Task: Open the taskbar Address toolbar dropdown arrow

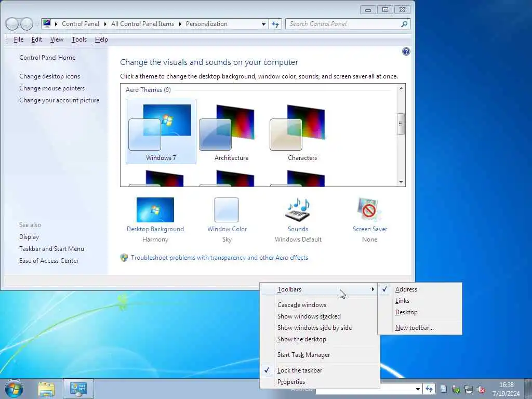Action: point(418,389)
